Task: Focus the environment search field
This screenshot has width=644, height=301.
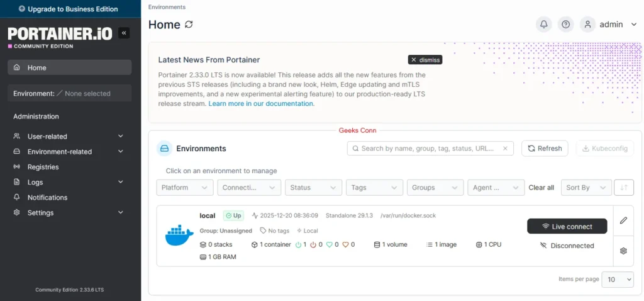Action: [x=430, y=149]
